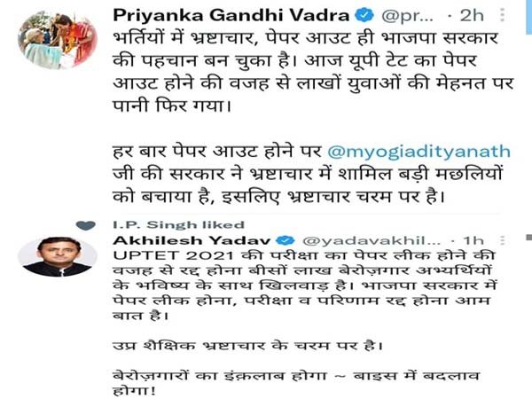This screenshot has width=532, height=399.
Task: Click the 2h timestamp on Priyanka's tweet
Action: click(x=472, y=16)
